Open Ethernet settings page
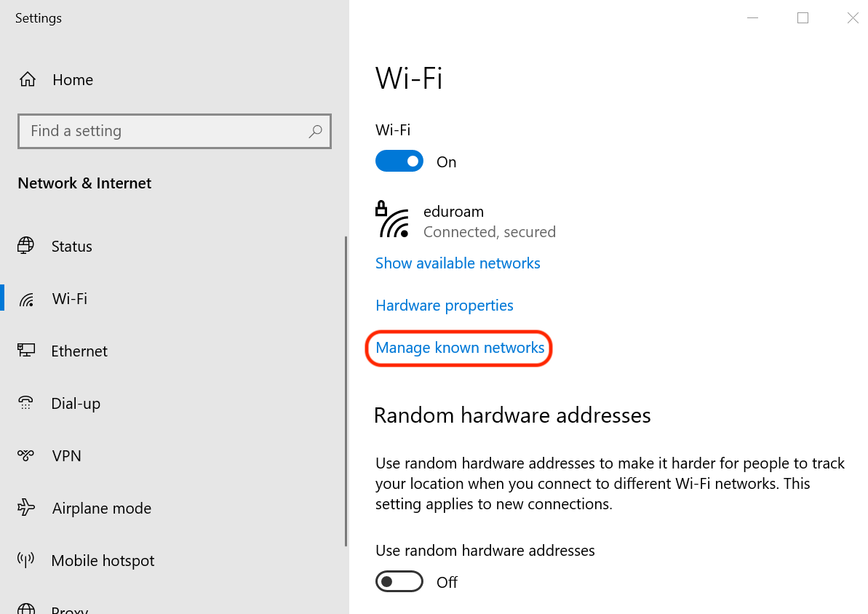Screen dimensions: 868x614 [79, 351]
